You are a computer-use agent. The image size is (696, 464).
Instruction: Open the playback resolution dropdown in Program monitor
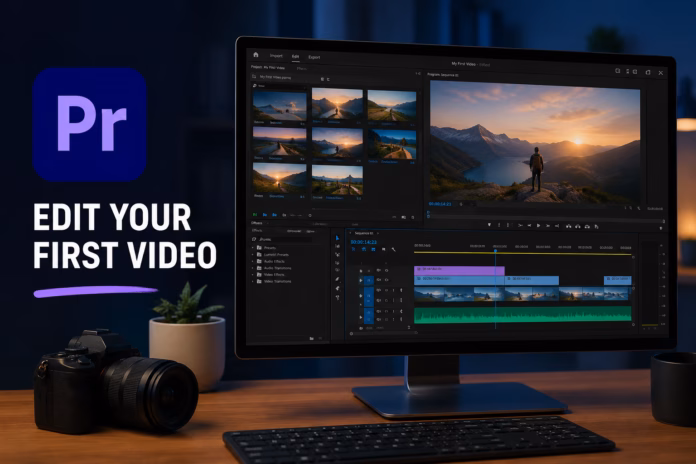(655, 209)
